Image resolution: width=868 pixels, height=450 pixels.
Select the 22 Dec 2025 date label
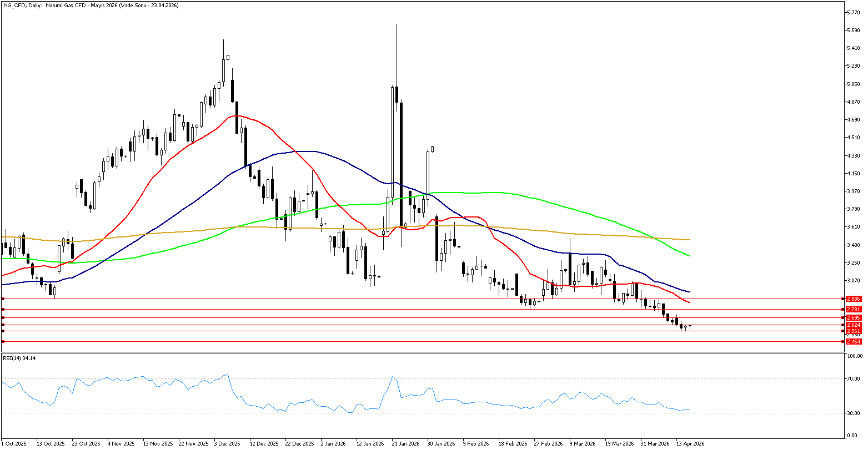pos(300,444)
